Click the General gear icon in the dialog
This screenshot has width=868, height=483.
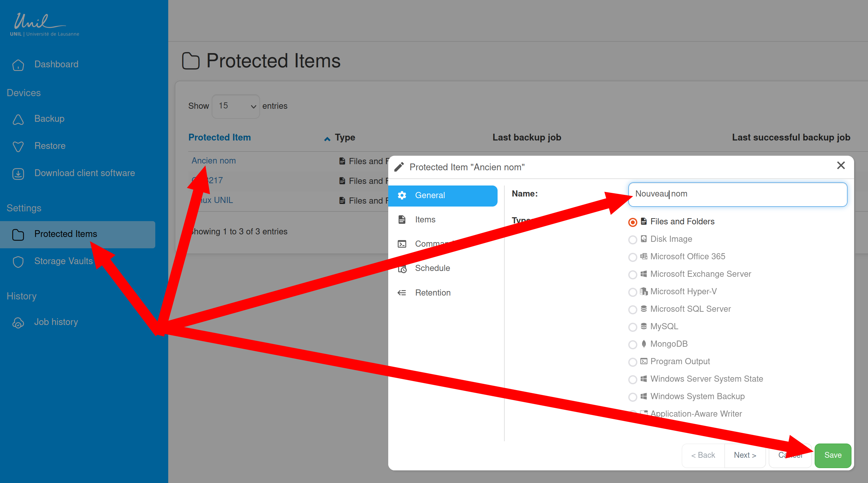[402, 195]
